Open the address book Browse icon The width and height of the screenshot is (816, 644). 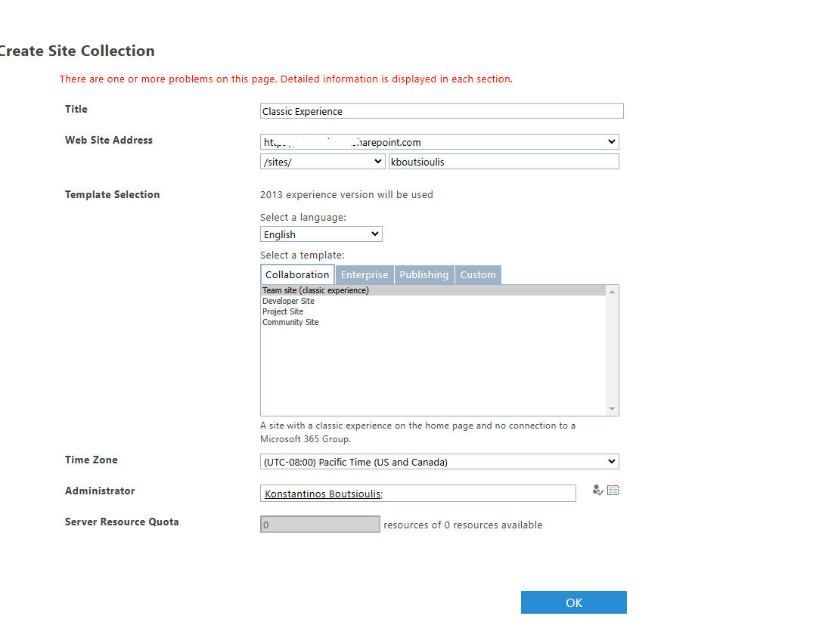613,490
